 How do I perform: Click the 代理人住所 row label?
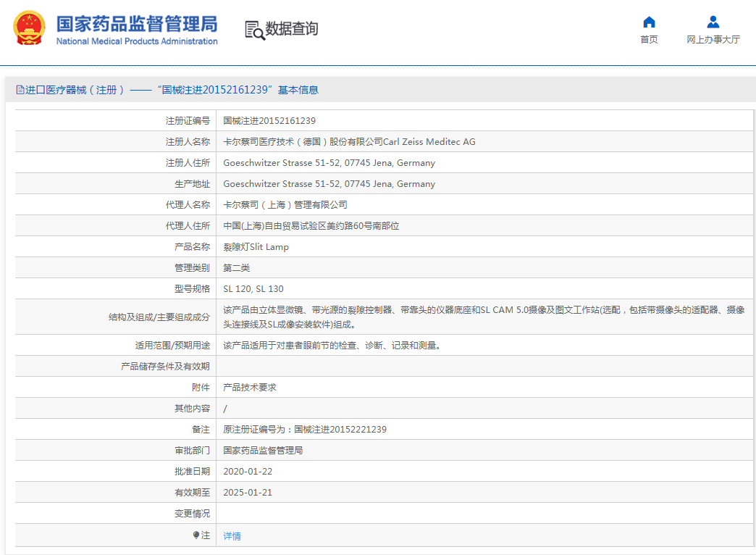(188, 226)
